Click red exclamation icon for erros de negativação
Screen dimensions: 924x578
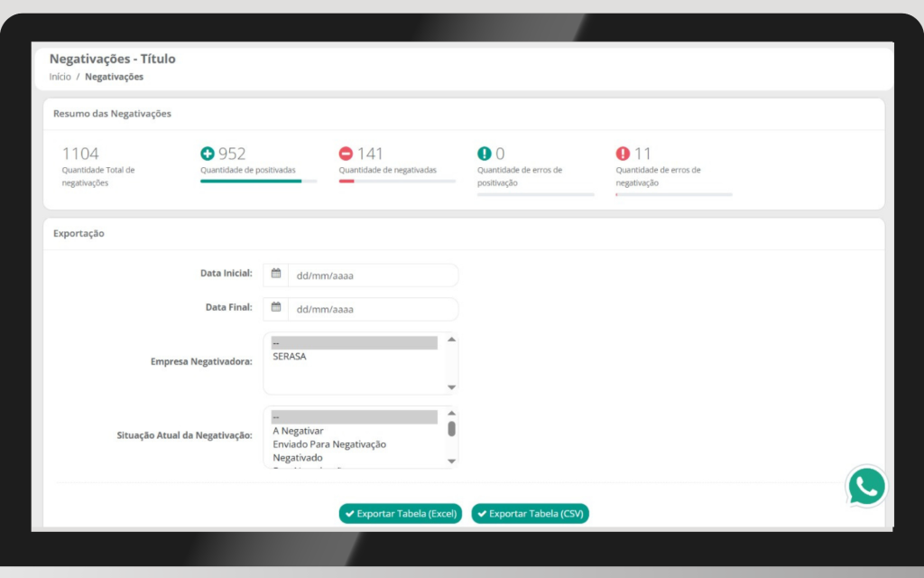[623, 154]
